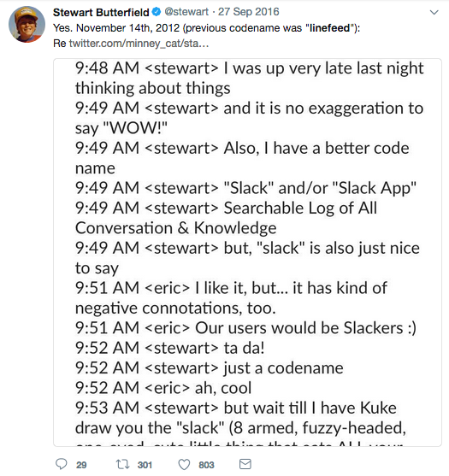Retweet using the retweet arrows icon

[123, 464]
